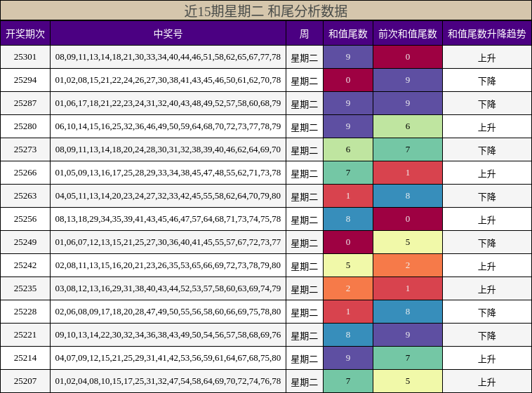Screen dimensions: 532x393
Task: Click the 周 column header
Action: click(305, 34)
